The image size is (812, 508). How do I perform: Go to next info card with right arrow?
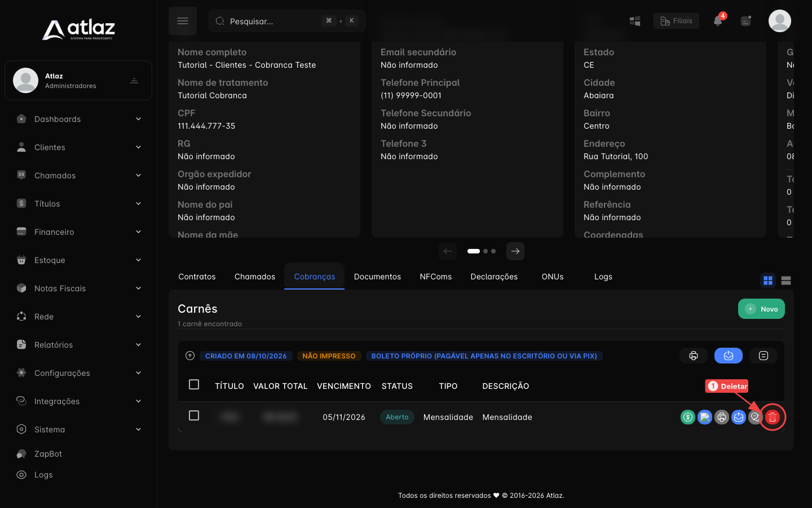pyautogui.click(x=515, y=251)
